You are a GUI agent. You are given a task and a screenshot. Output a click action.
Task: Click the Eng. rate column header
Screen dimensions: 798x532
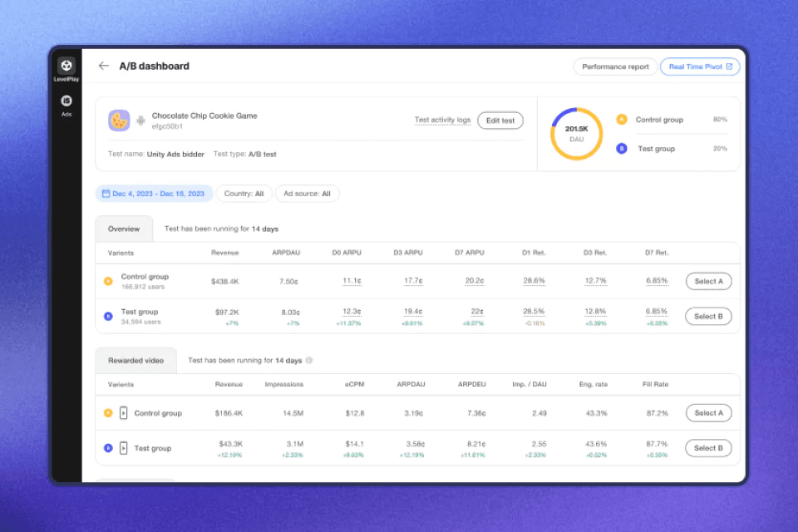[594, 384]
